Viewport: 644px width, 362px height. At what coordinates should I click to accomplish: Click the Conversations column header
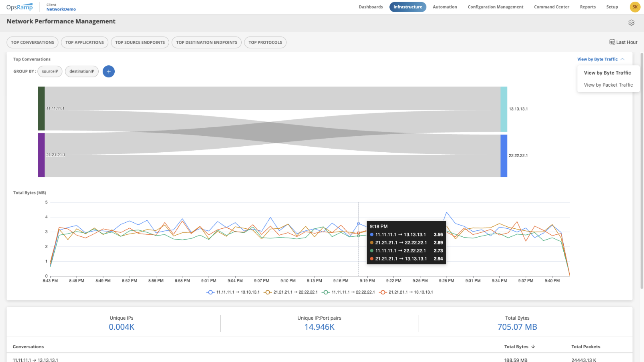(x=28, y=347)
